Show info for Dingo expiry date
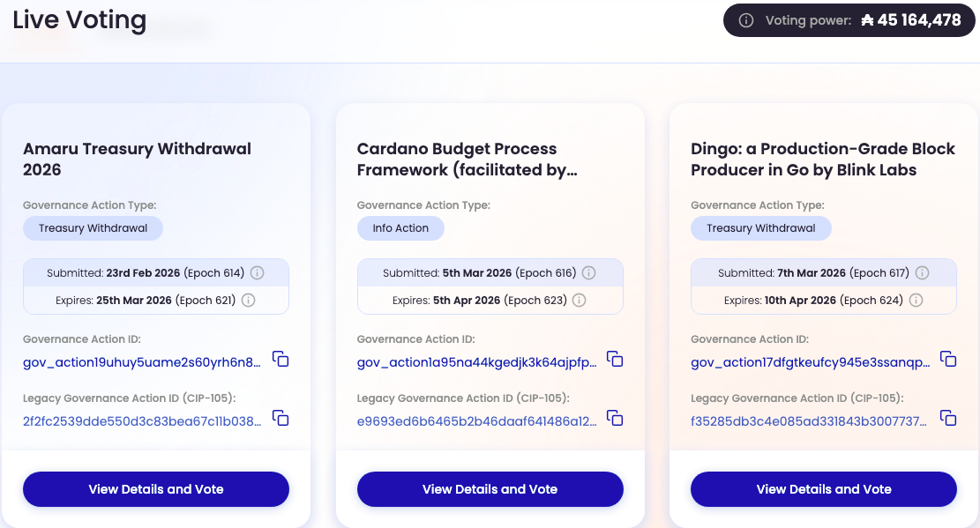 916,301
